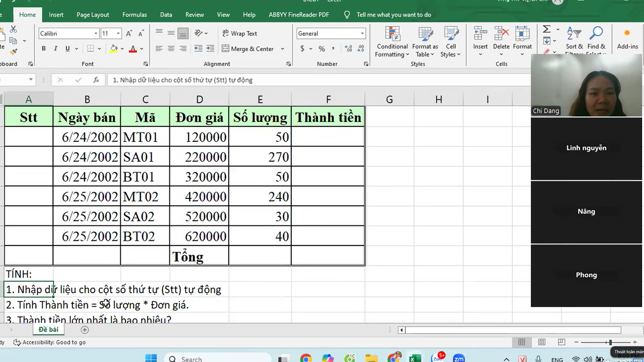Click the Format Painter brush icon
The image size is (644, 362).
[13, 52]
